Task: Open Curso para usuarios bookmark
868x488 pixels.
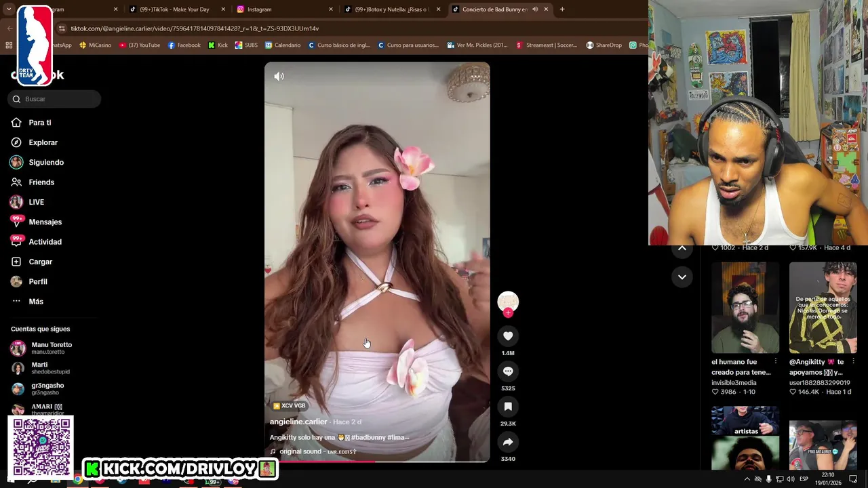Action: tap(408, 45)
